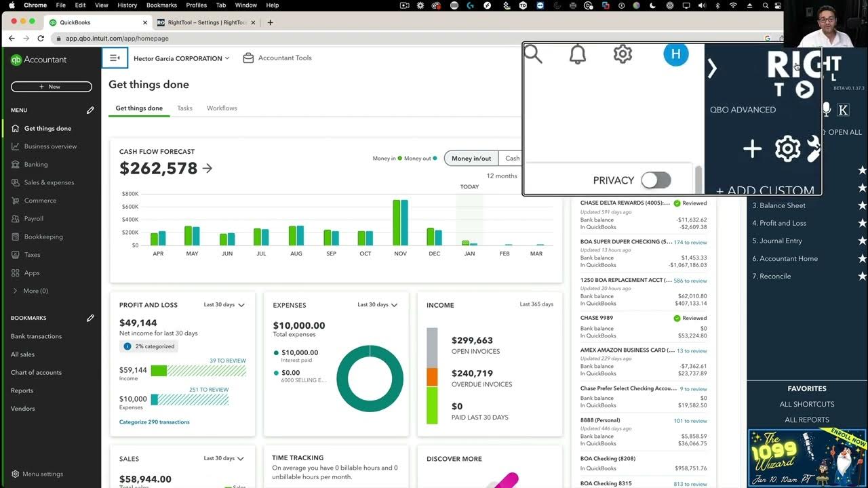Image resolution: width=868 pixels, height=488 pixels.
Task: Switch to the RightTool Settings browser tab
Action: click(205, 22)
